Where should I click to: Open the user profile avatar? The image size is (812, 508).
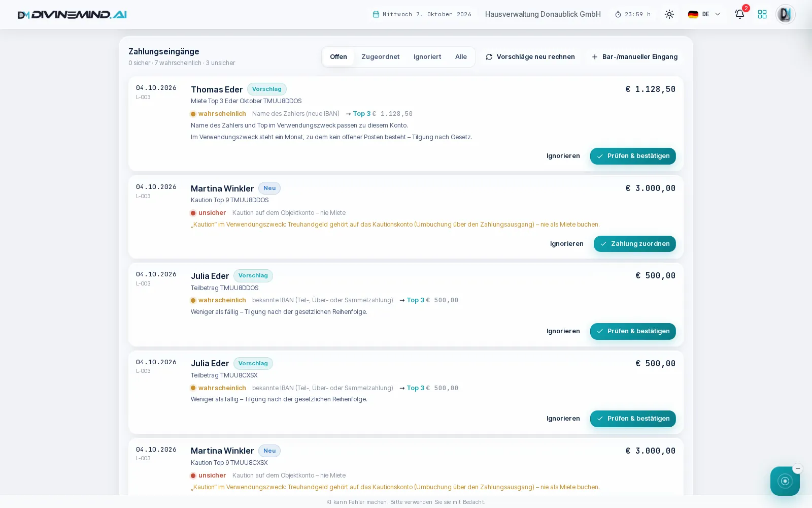tap(785, 14)
